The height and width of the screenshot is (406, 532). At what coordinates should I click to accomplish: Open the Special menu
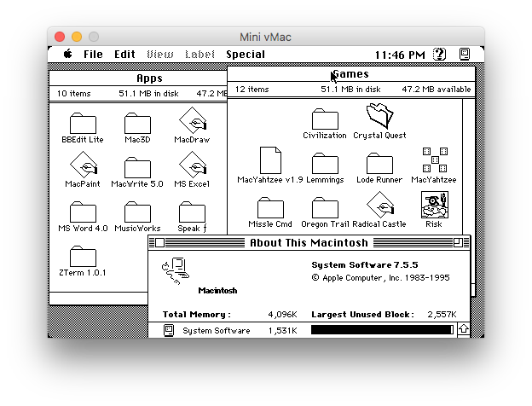point(246,55)
